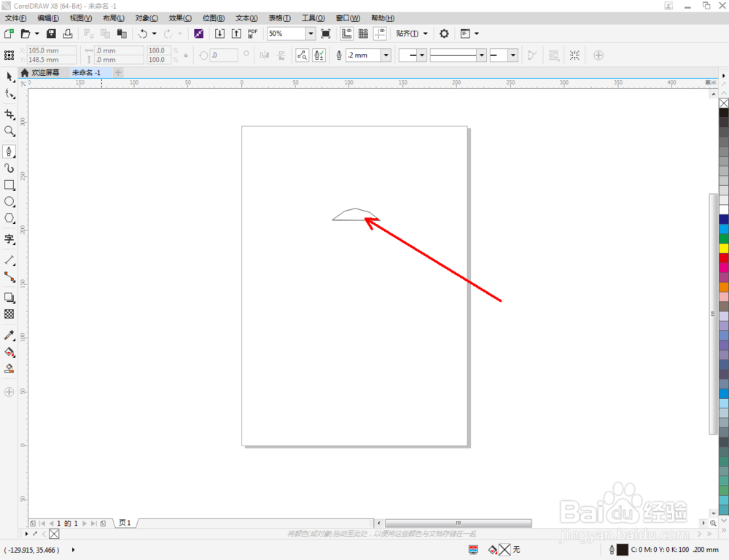Add a page after the current page
The height and width of the screenshot is (560, 729).
(x=104, y=524)
